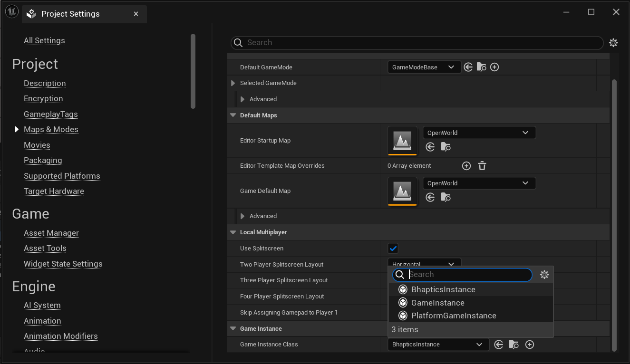The height and width of the screenshot is (364, 630).
Task: Open Movies settings
Action: 37,145
